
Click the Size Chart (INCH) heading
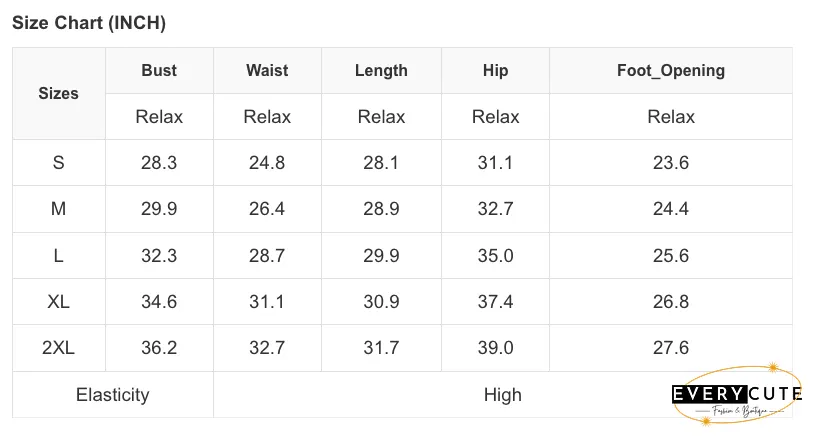click(x=89, y=23)
